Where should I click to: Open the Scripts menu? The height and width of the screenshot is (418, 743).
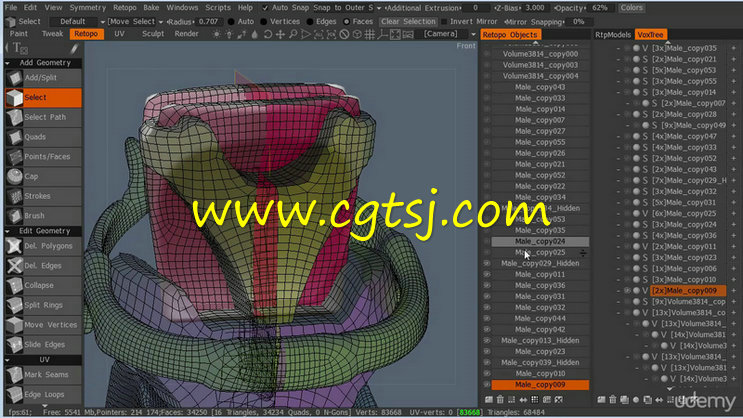point(218,8)
